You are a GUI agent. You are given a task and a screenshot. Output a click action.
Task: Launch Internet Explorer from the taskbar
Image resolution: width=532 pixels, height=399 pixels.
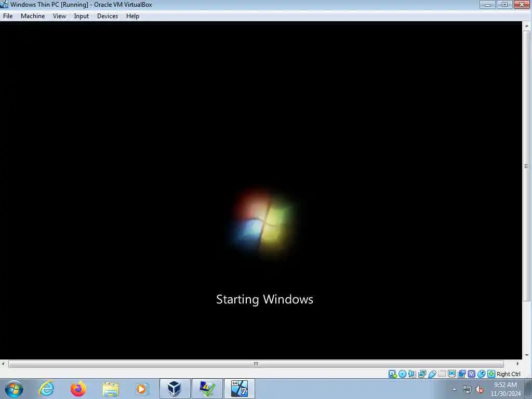(x=46, y=389)
